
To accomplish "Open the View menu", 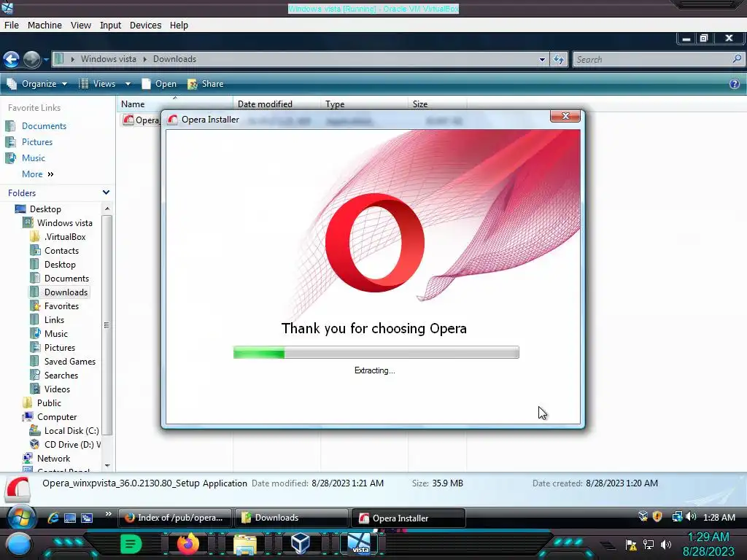I will point(80,26).
